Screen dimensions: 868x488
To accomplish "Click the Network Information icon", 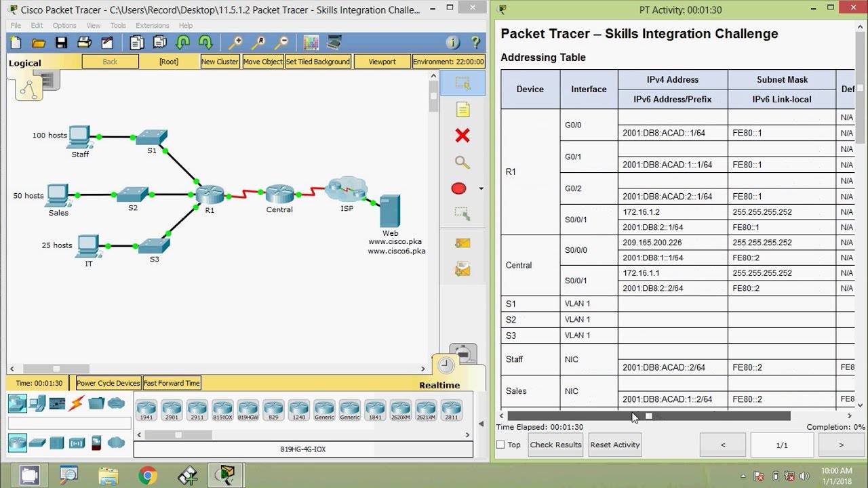I will (x=453, y=43).
